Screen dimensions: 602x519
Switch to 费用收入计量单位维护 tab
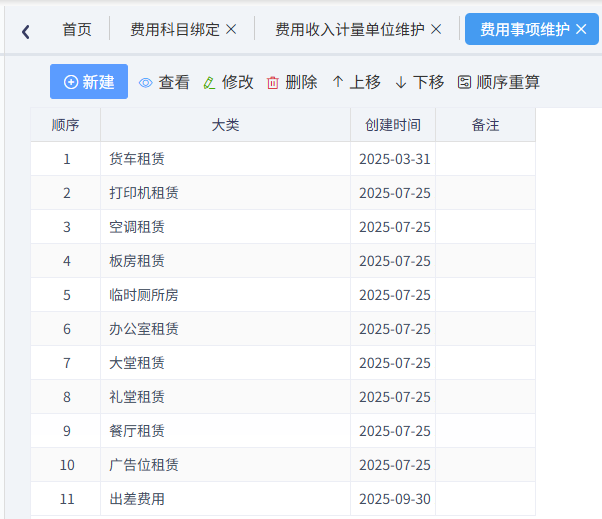pyautogui.click(x=349, y=30)
